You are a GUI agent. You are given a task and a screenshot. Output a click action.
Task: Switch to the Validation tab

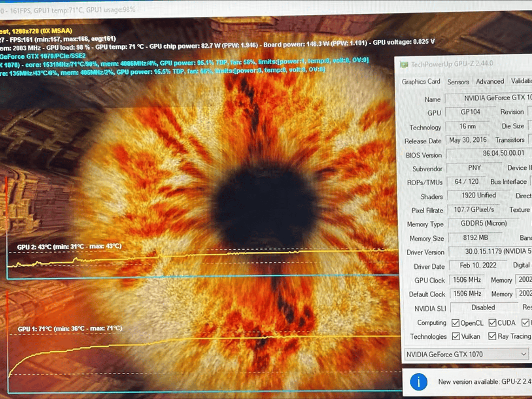[x=521, y=81]
